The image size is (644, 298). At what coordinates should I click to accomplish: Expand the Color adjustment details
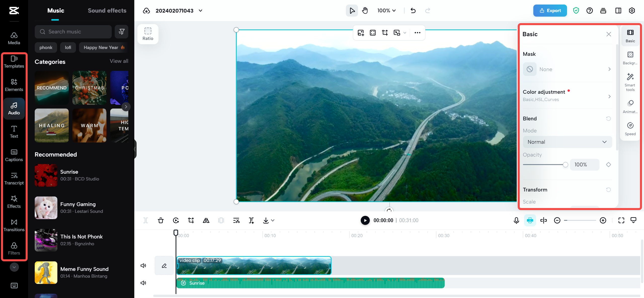point(609,96)
